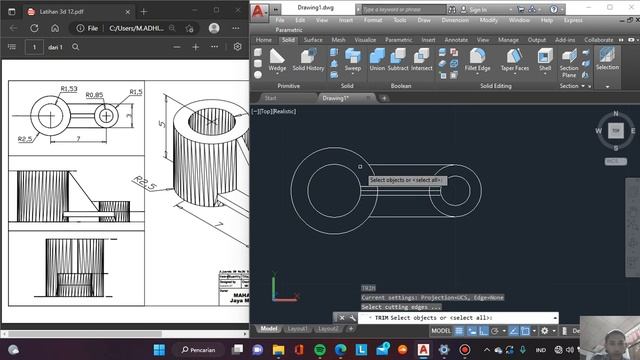Select the Subtract boolean tool
The image size is (640, 360).
[398, 60]
